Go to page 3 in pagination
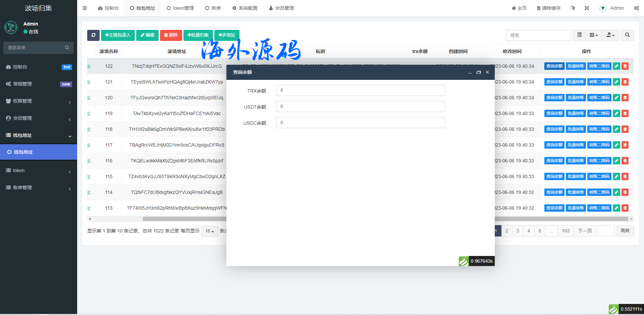 tap(518, 231)
